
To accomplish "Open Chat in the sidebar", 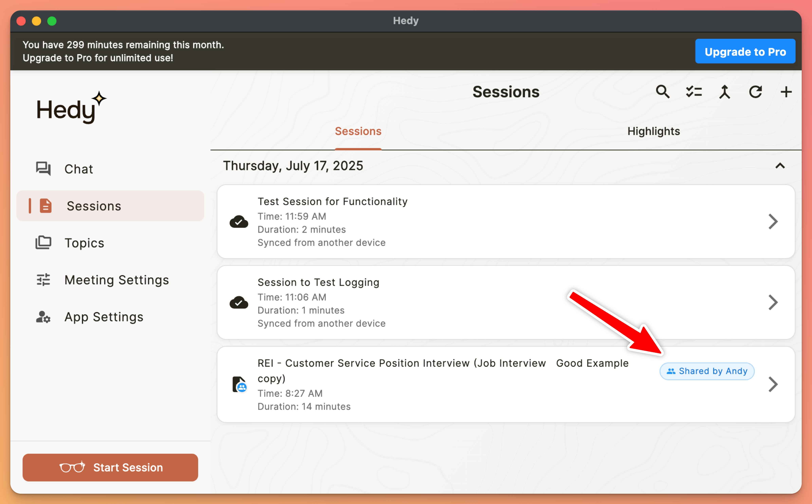I will tap(78, 169).
